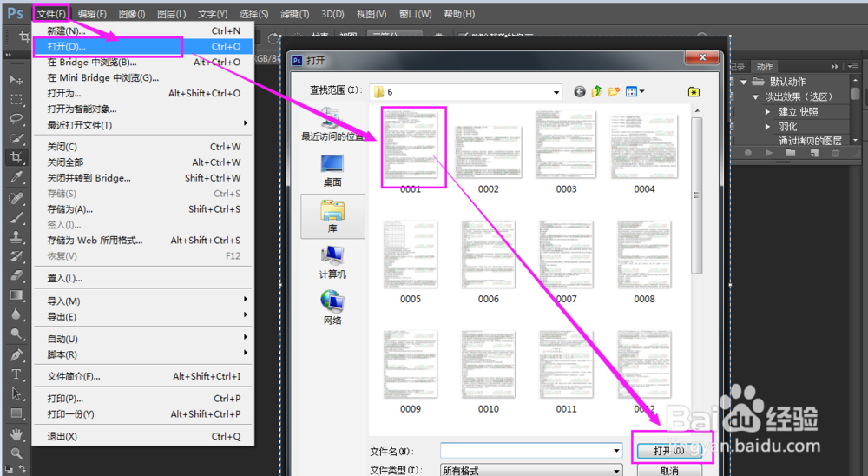Click the 取消 button in dialog
Screen dimensions: 868x476
[668, 471]
